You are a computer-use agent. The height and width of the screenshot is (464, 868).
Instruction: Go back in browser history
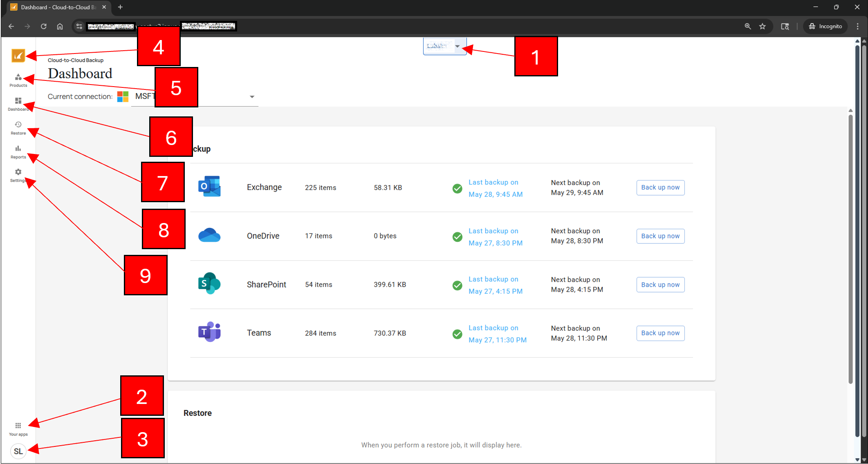pos(11,26)
